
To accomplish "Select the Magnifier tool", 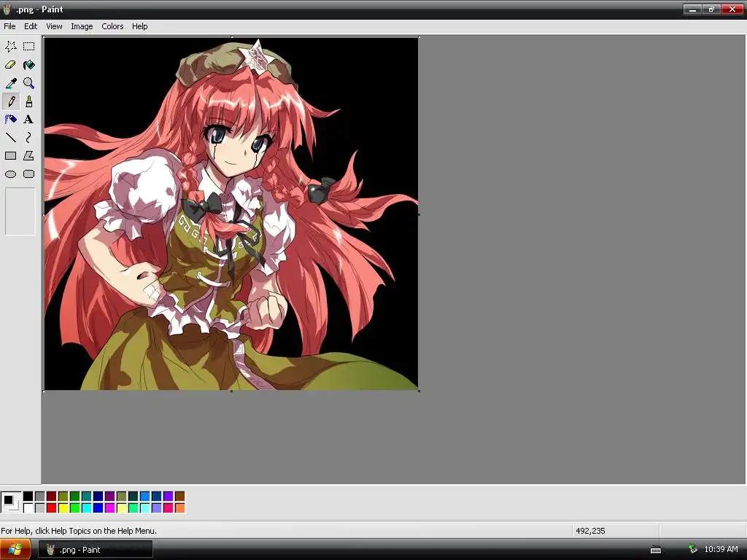I will pos(28,83).
